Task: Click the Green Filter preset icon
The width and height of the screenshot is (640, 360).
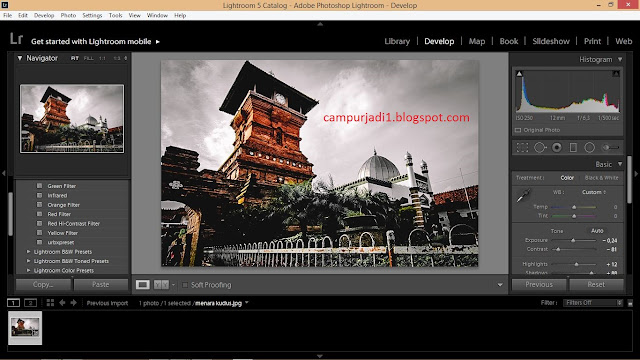Action: pyautogui.click(x=40, y=186)
